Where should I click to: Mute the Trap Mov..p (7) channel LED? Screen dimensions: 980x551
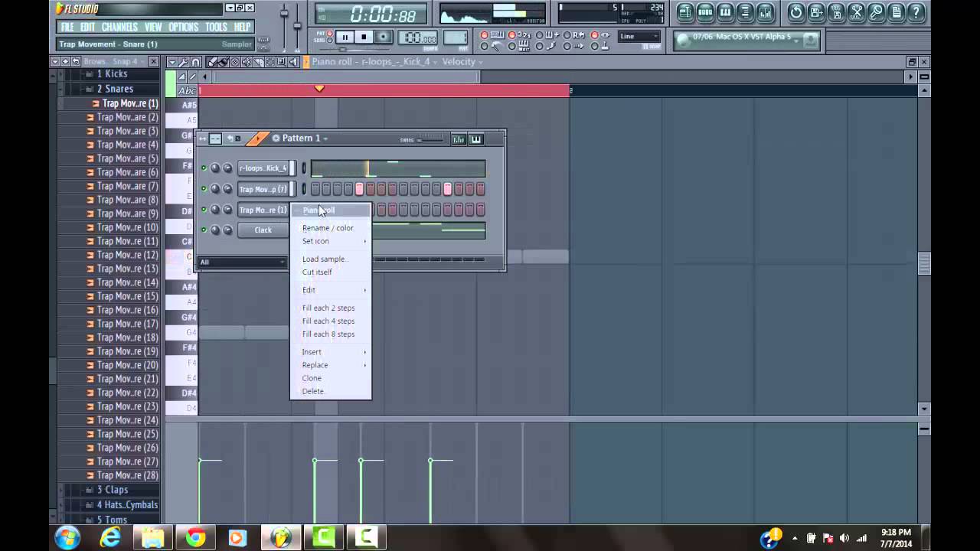click(x=204, y=189)
